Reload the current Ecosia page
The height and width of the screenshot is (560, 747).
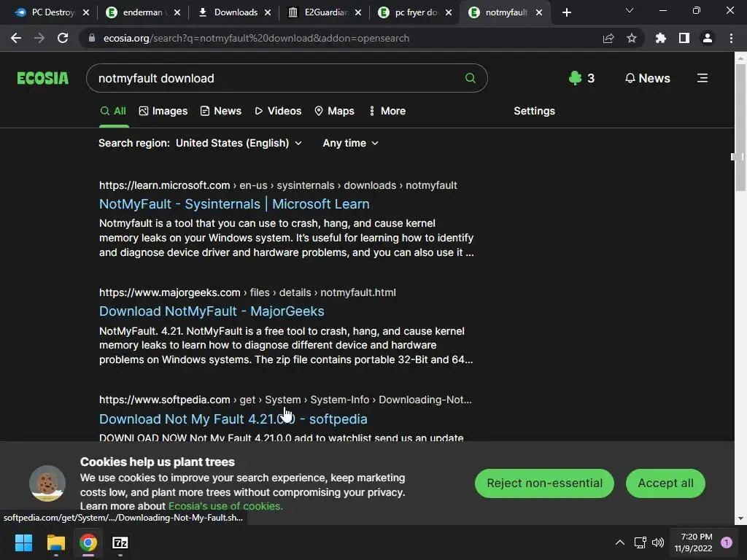click(x=63, y=38)
